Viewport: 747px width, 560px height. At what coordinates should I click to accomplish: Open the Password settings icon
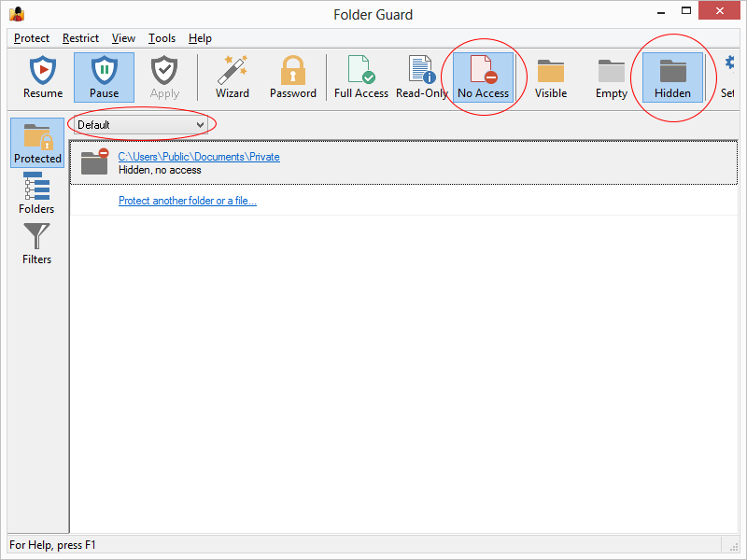point(292,77)
